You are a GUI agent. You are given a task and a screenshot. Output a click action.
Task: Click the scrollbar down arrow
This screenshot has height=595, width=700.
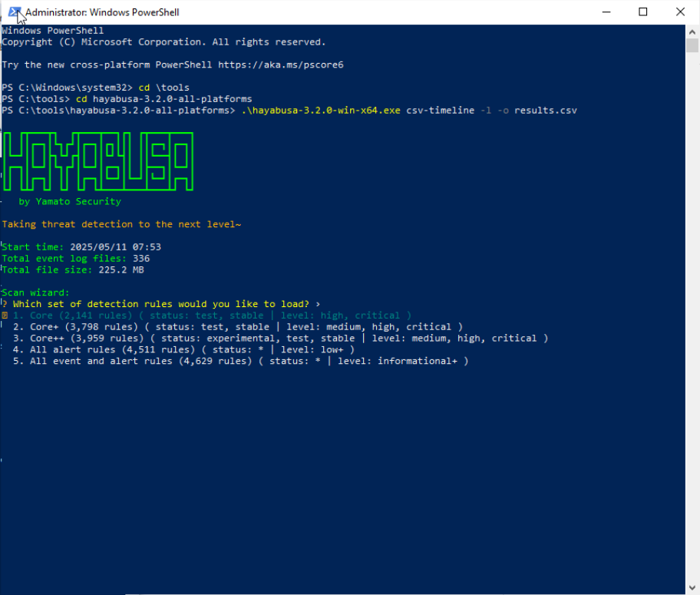(x=692, y=587)
